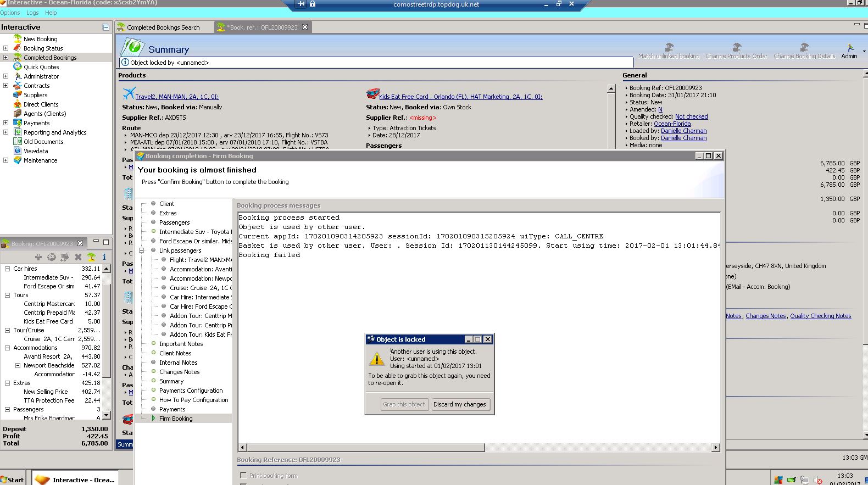Click the Ocean-Florida retailer link
Viewport: 868px width, 485px height.
[672, 124]
